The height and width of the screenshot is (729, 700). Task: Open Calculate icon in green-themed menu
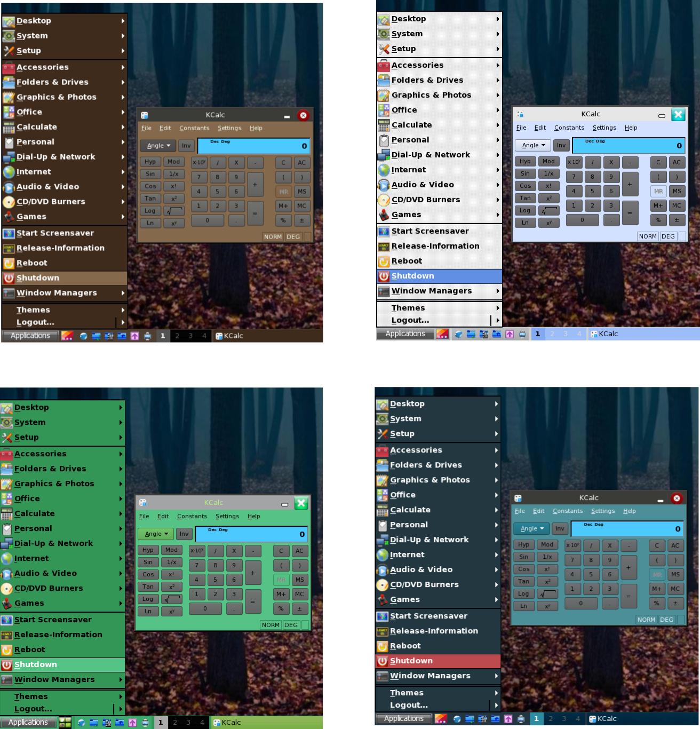(x=6, y=513)
